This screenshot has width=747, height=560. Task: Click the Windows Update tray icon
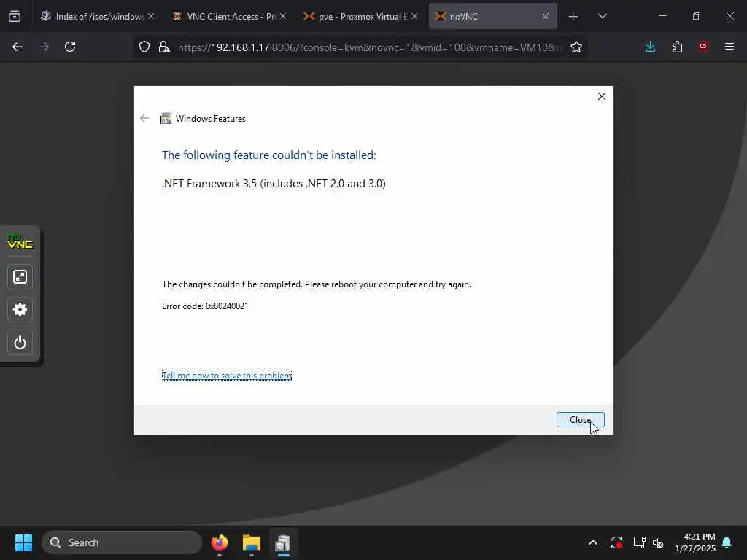616,542
